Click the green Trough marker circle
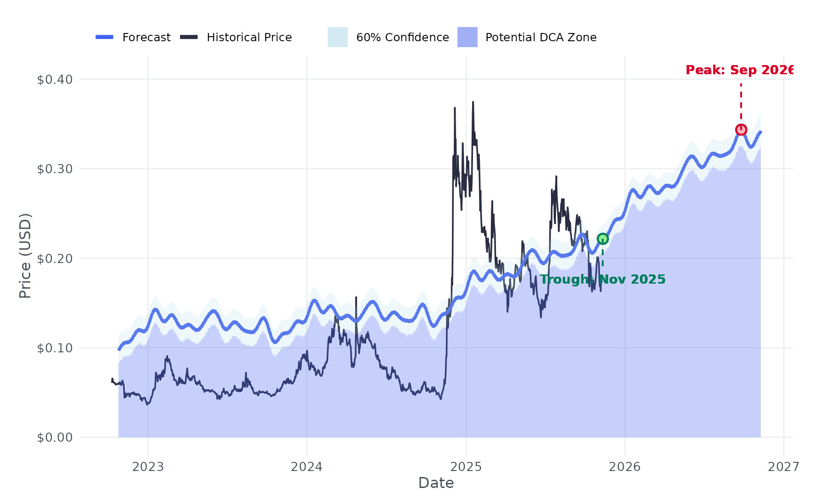 pos(603,239)
